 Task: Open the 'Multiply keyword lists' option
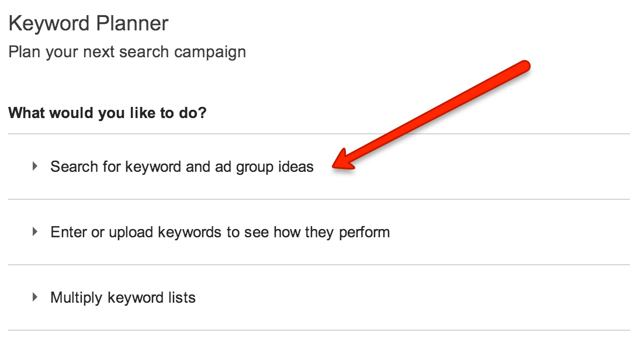[x=124, y=297]
